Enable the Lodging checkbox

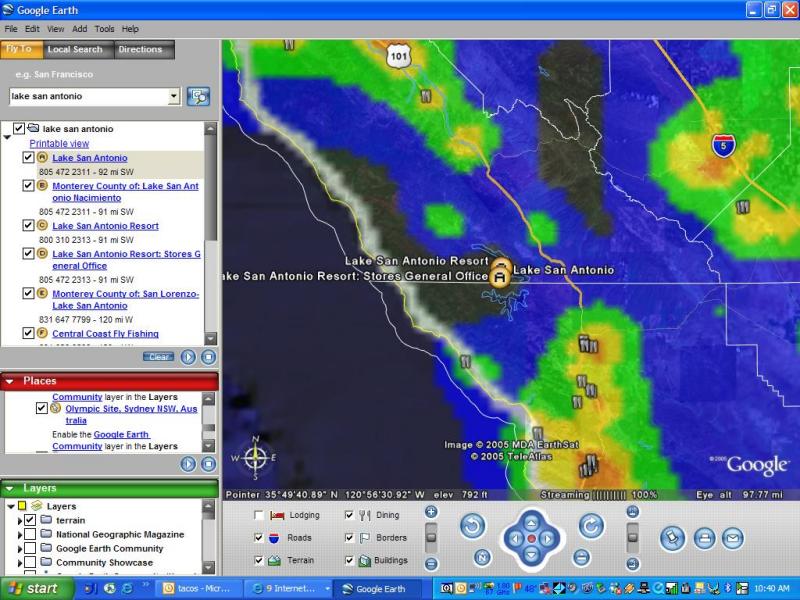pyautogui.click(x=259, y=515)
